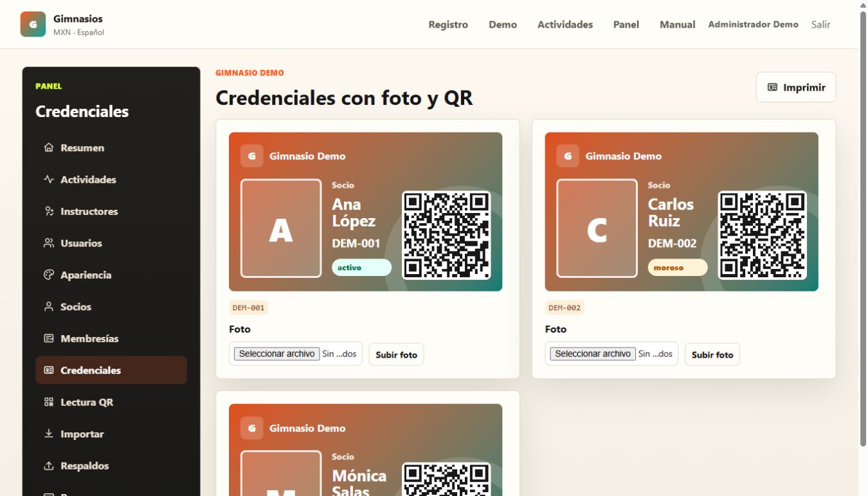This screenshot has height=496, width=868.
Task: Open the Registro menu item
Action: (448, 24)
